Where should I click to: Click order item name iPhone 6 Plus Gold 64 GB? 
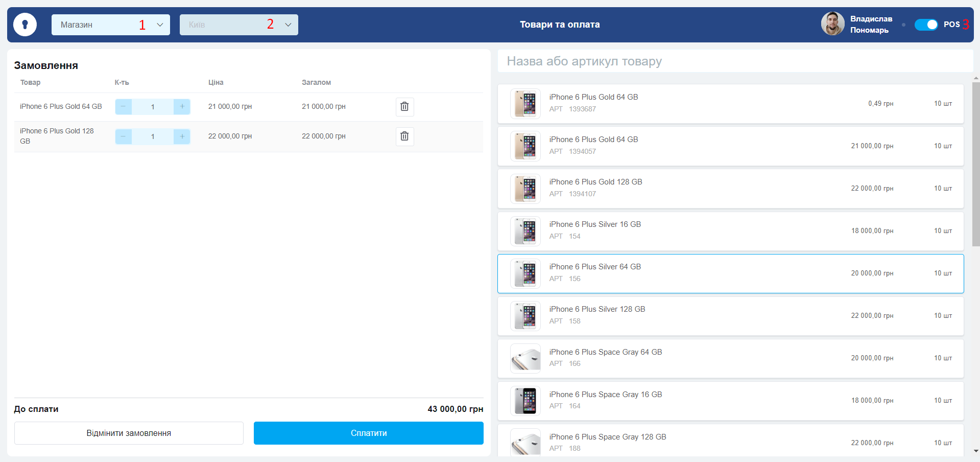tap(61, 106)
